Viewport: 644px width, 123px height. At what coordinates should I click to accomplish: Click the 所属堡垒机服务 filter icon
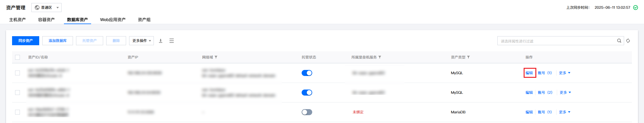(380, 57)
